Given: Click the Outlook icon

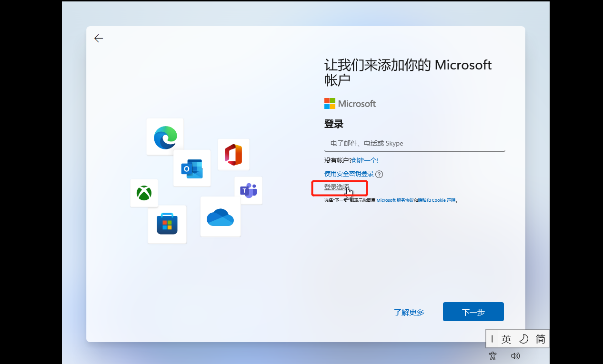Looking at the screenshot, I should 192,169.
